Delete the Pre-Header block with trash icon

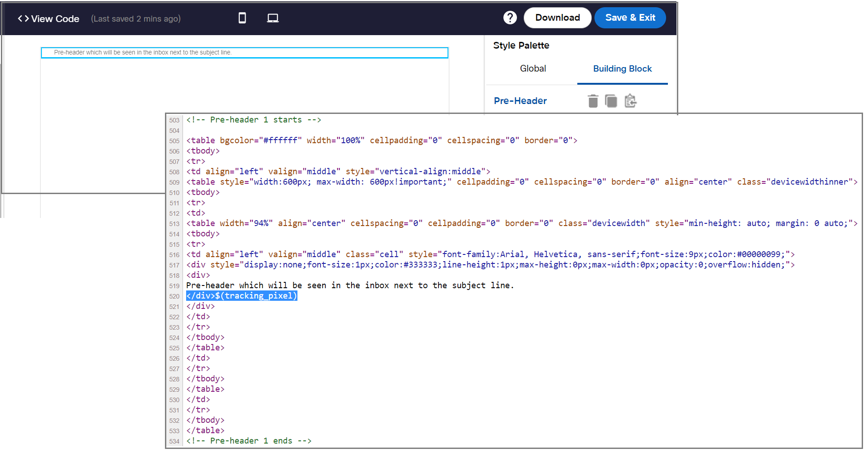click(593, 101)
